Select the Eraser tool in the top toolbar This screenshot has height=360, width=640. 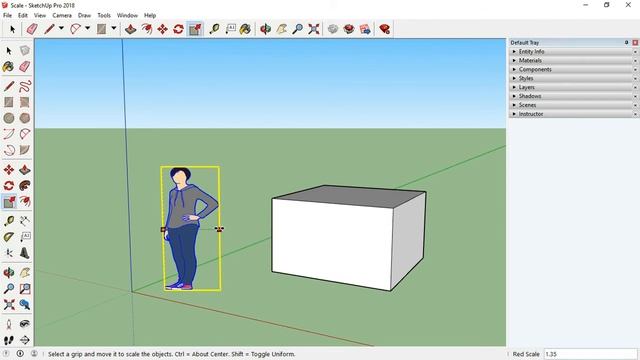32,29
